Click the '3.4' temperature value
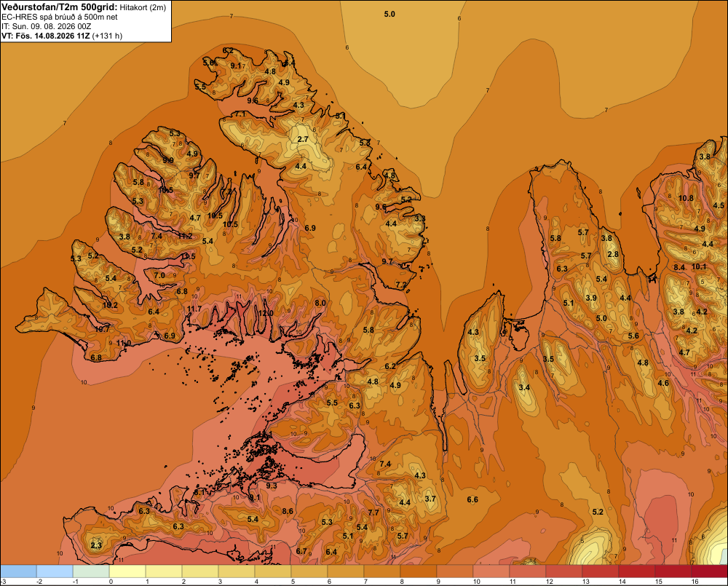Image resolution: width=728 pixels, height=586 pixels. (524, 388)
